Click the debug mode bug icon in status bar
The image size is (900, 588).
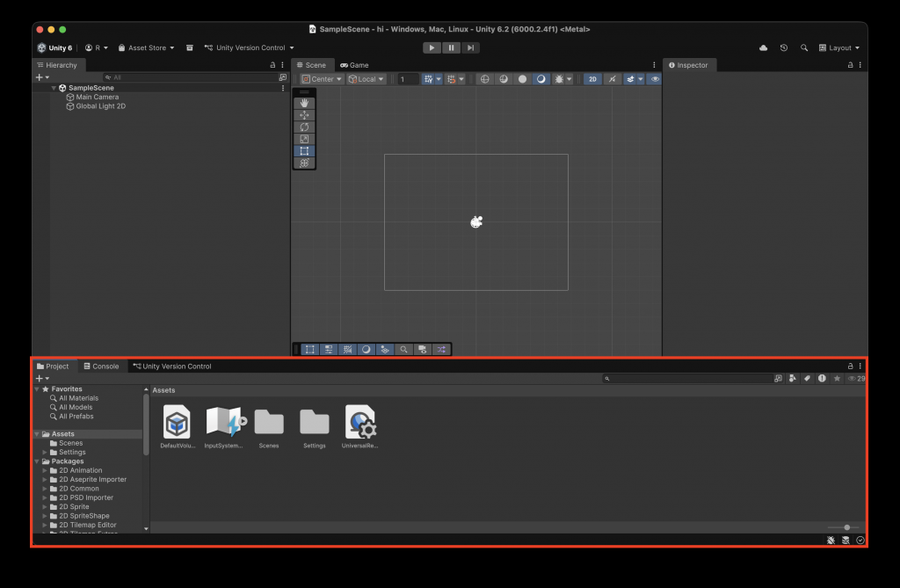831,541
